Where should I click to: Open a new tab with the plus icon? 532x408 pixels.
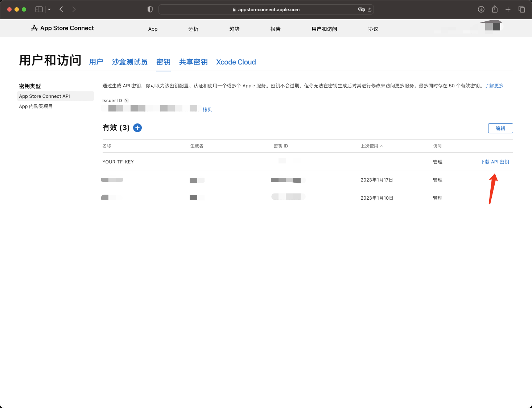pyautogui.click(x=508, y=9)
